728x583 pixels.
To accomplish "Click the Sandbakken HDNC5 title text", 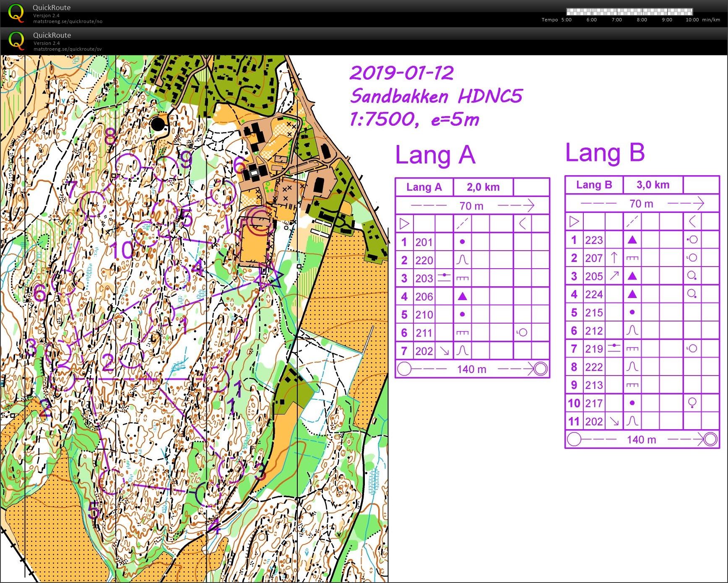I will coord(436,96).
